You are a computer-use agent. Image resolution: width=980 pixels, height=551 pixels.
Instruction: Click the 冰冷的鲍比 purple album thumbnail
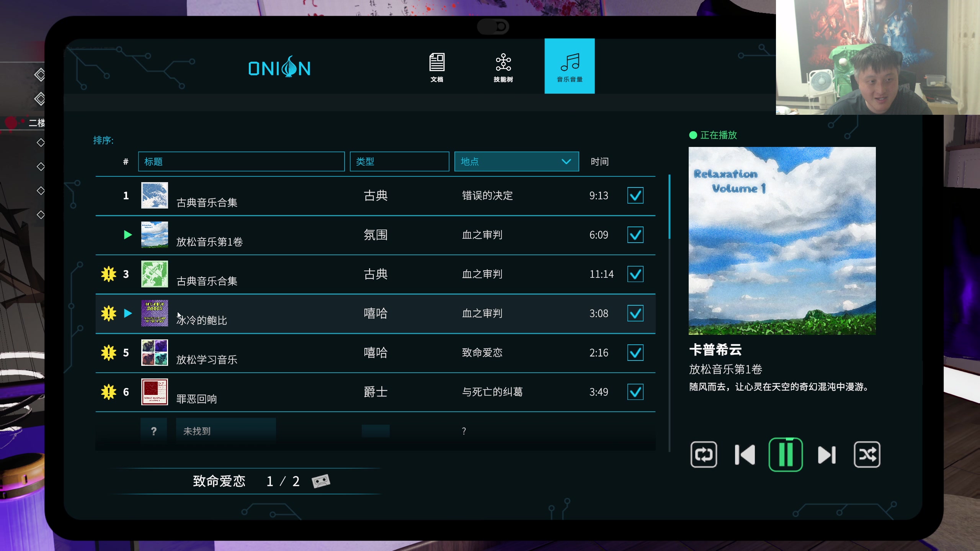point(155,313)
